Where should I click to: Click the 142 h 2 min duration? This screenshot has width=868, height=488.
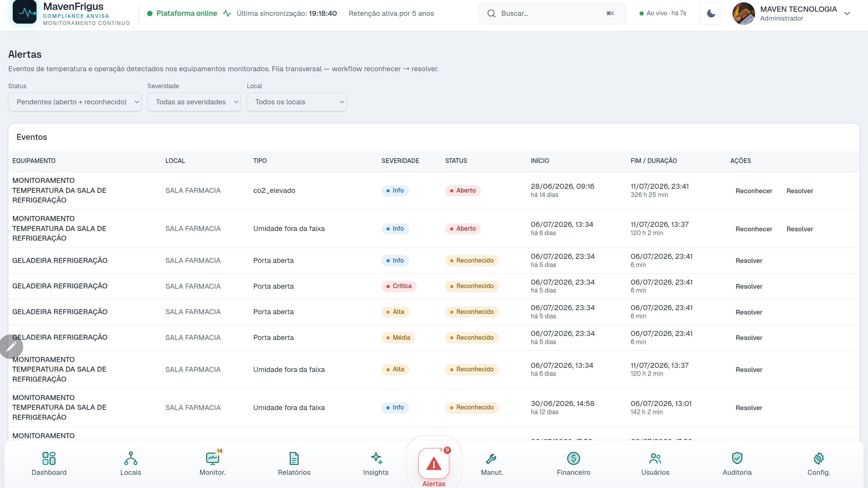[646, 412]
